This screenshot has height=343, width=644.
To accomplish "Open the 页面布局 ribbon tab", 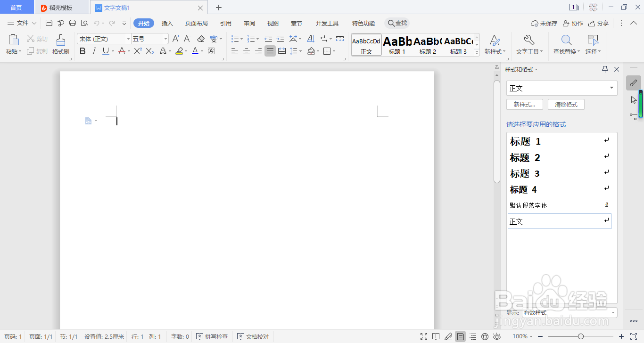I will click(197, 23).
